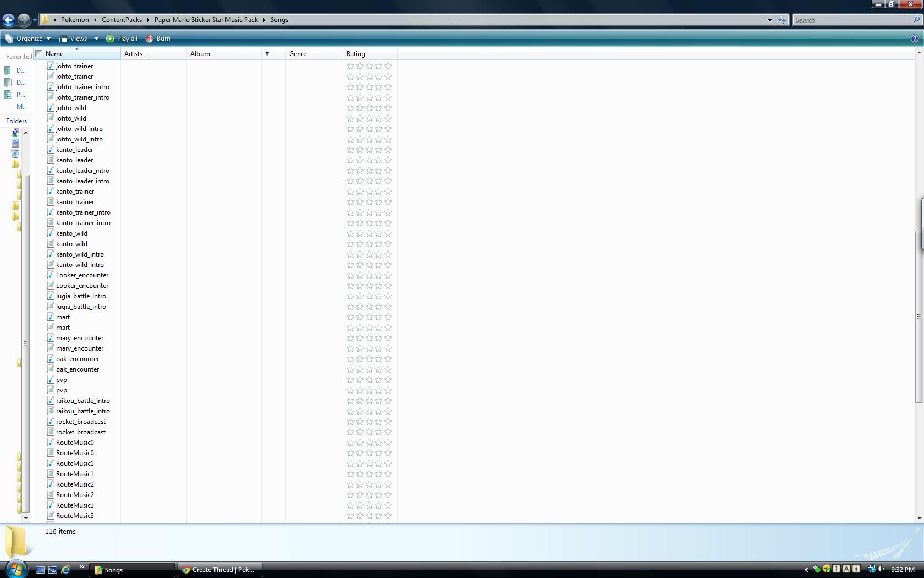
Task: Check the select-all checkbox in the Name header
Action: 38,53
